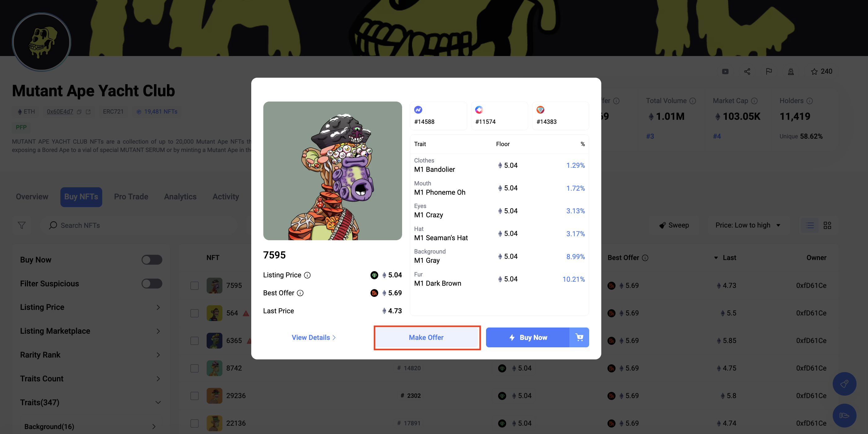The image size is (868, 434).
Task: Expand the Rarity Rank filter
Action: 90,354
